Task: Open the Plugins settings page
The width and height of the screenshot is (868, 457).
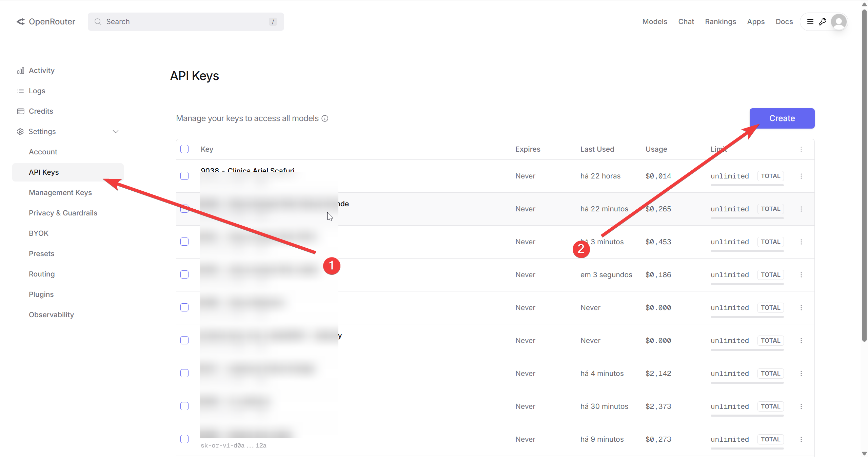Action: (41, 294)
